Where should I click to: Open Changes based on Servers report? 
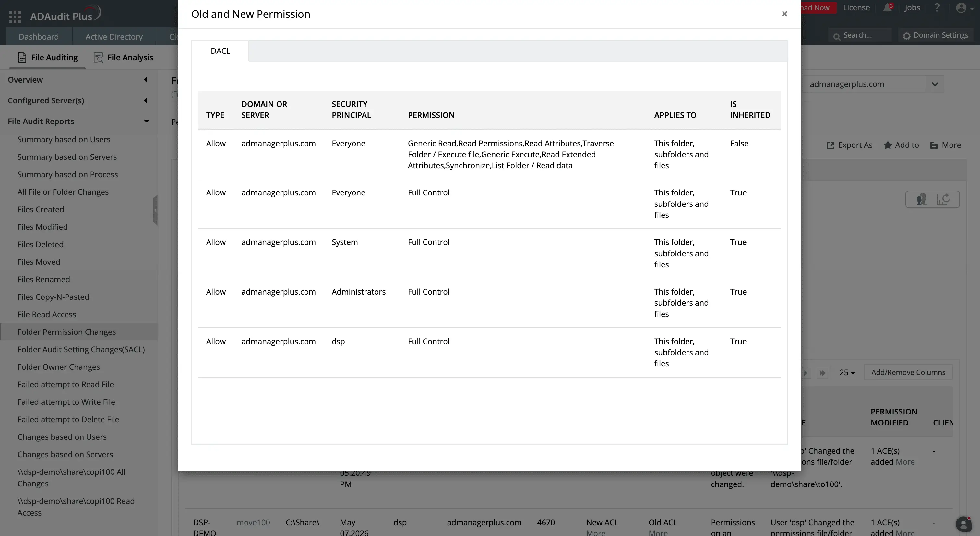(65, 454)
